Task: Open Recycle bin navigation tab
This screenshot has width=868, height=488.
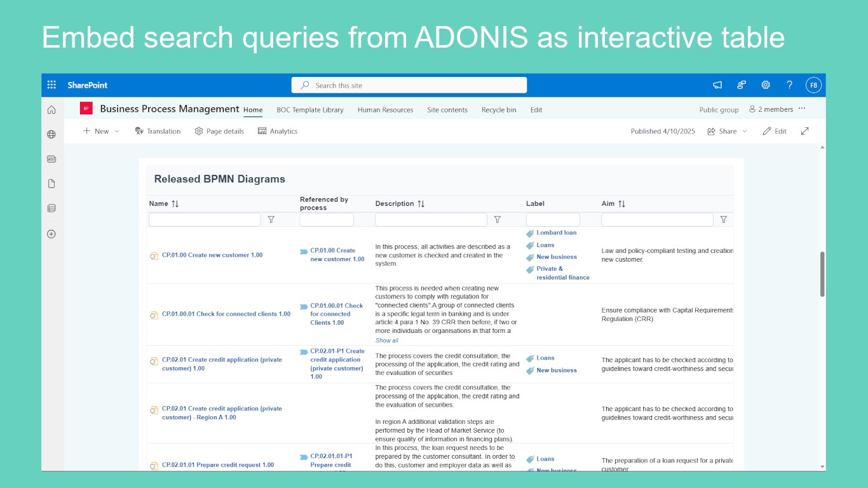Action: (499, 110)
